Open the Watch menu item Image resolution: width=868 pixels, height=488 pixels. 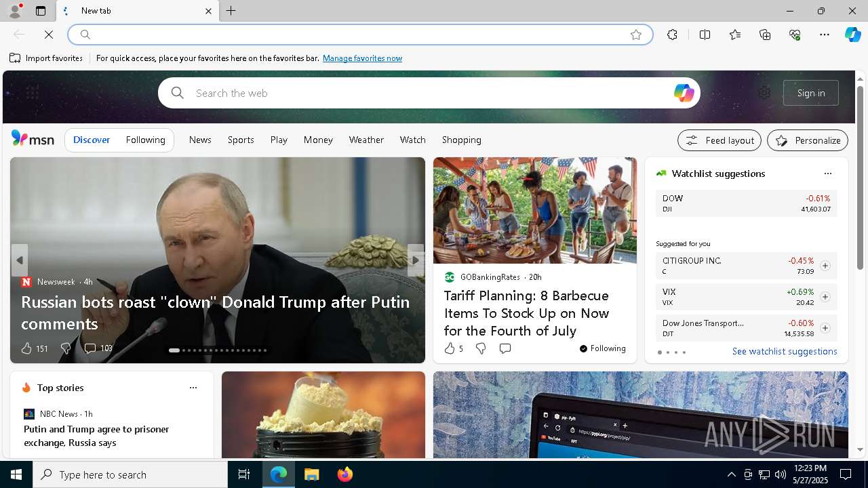tap(413, 140)
